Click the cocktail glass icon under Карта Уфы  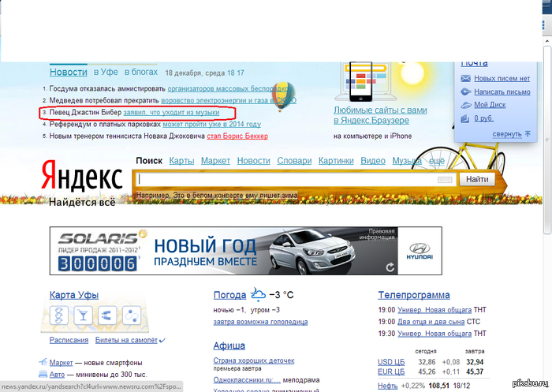coord(82,317)
